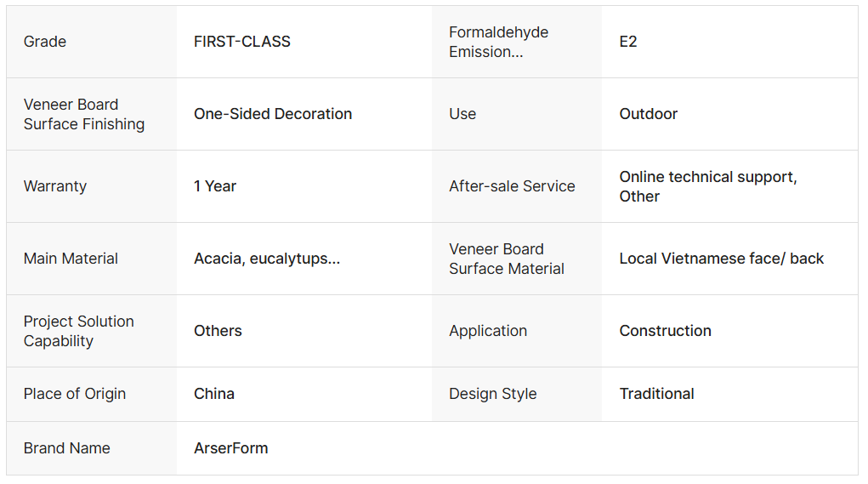Select the FIRST-CLASS grade value

pos(242,42)
